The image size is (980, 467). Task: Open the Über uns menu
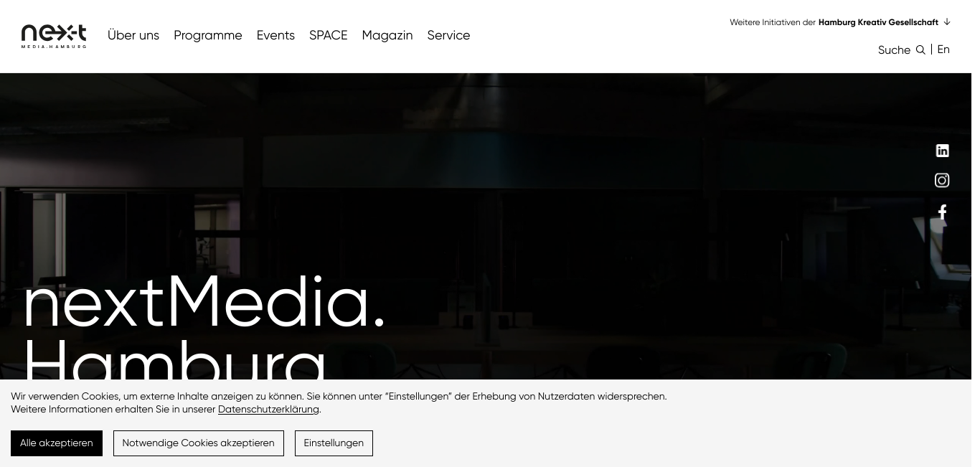pyautogui.click(x=133, y=35)
